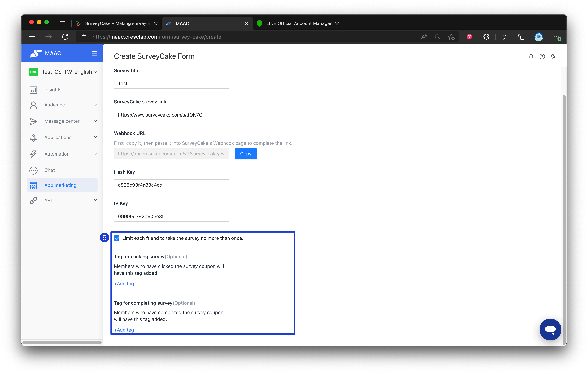This screenshot has width=588, height=374.
Task: Open user account icon at top right
Action: [x=553, y=57]
